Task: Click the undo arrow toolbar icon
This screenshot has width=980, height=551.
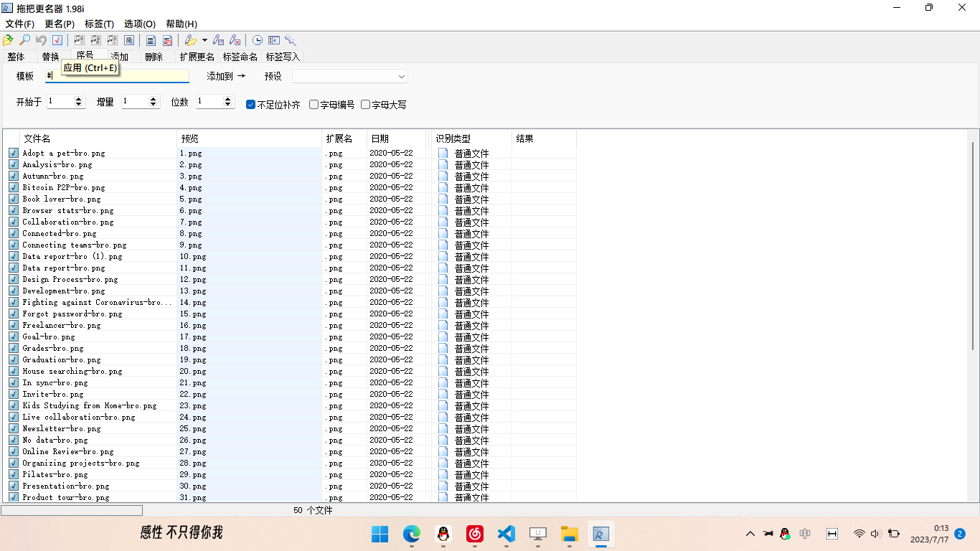Action: pyautogui.click(x=41, y=40)
